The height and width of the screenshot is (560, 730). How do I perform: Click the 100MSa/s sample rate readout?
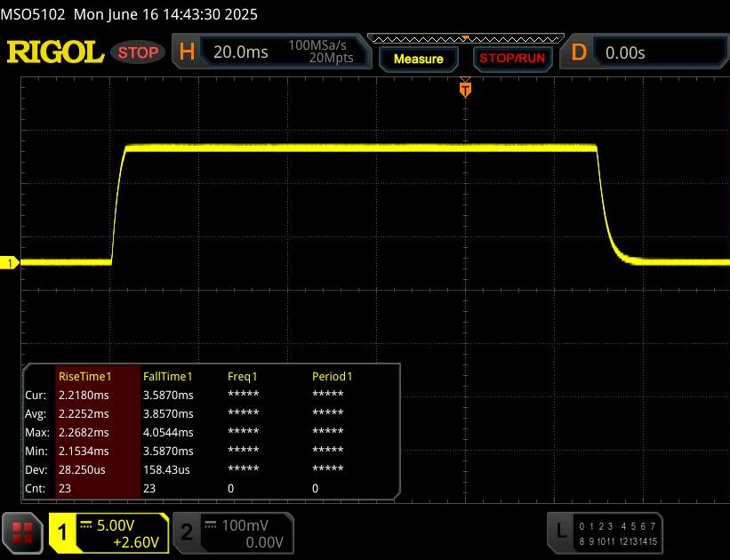pyautogui.click(x=317, y=45)
